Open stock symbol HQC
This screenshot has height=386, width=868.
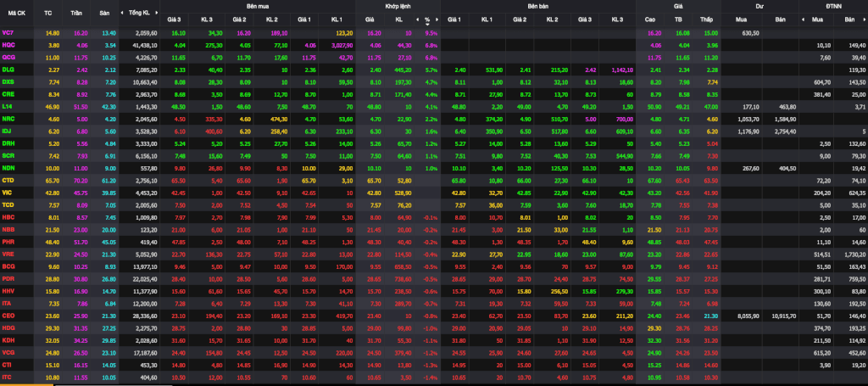(x=8, y=45)
